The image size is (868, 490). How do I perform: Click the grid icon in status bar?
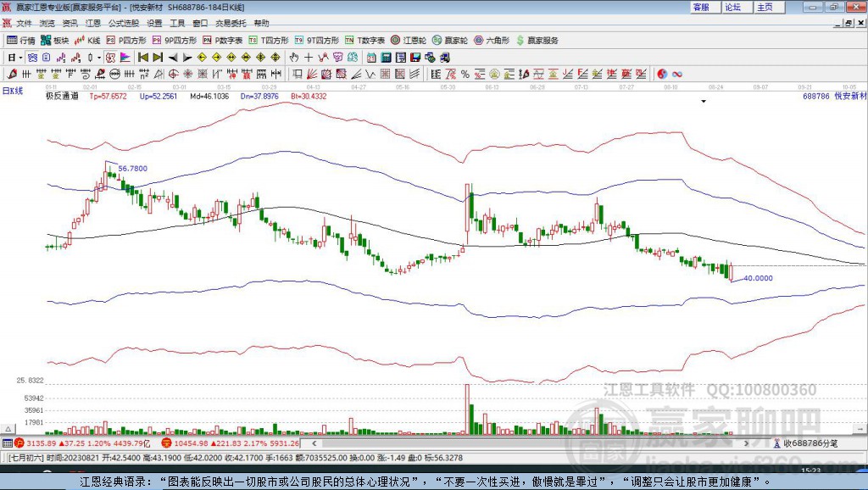[7, 443]
